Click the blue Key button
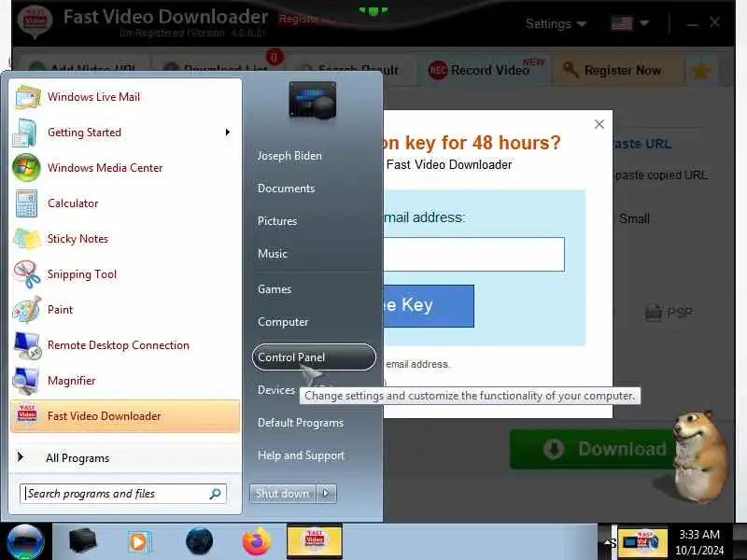 pos(429,306)
